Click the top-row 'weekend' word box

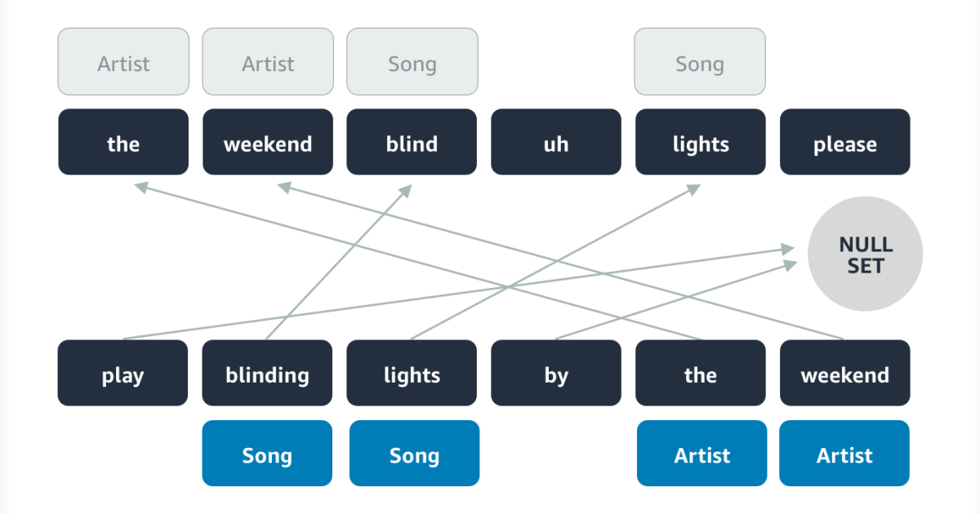click(x=268, y=142)
